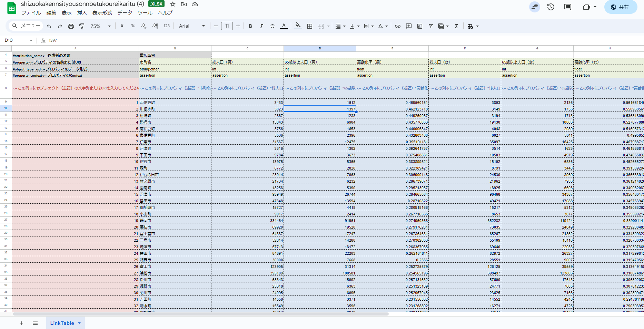Viewport: 644px width, 329px height.
Task: Open the データ menu
Action: coord(125,13)
